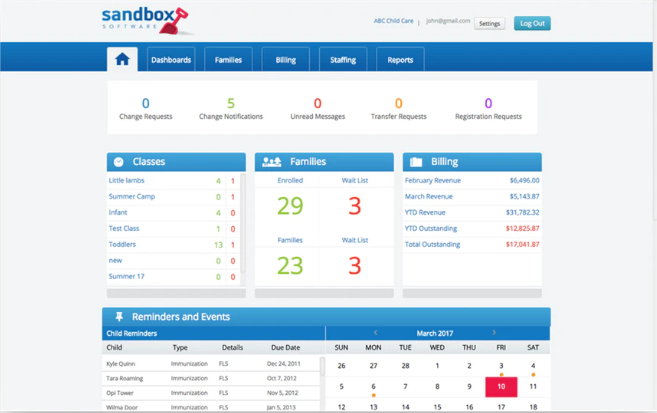657x413 pixels.
Task: Open the Little lambs class
Action: click(126, 181)
